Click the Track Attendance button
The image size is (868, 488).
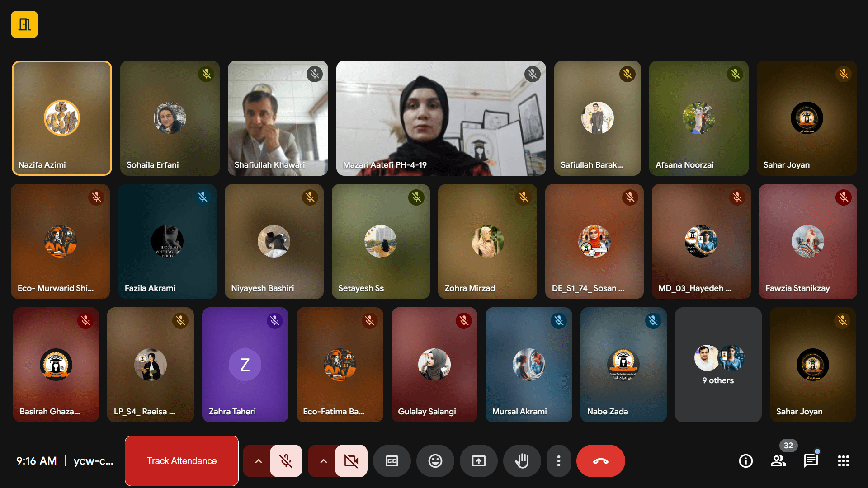pyautogui.click(x=182, y=461)
